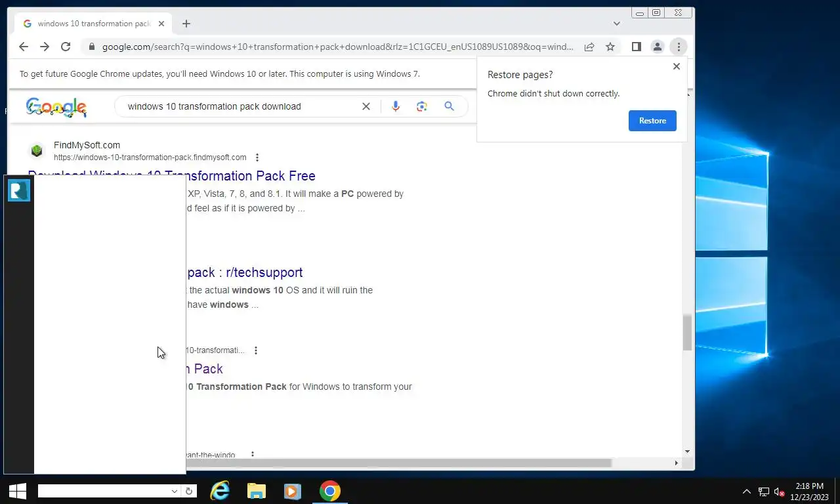Submit search with magnifier icon

(449, 106)
